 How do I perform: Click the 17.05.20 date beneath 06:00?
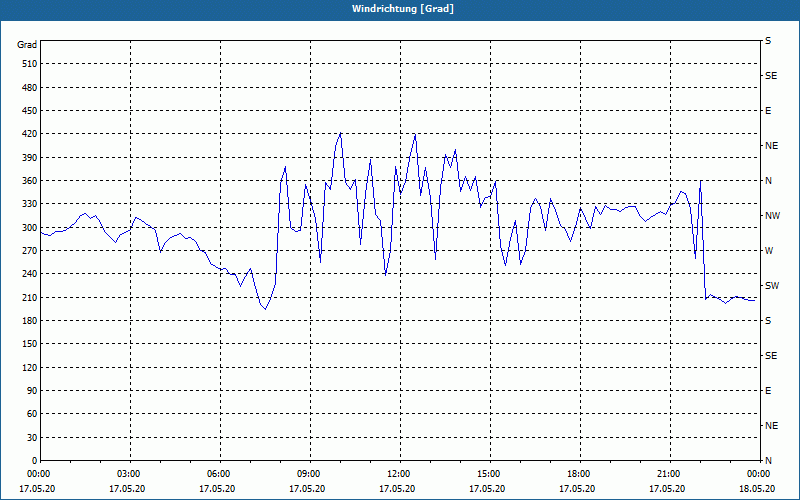click(x=217, y=488)
